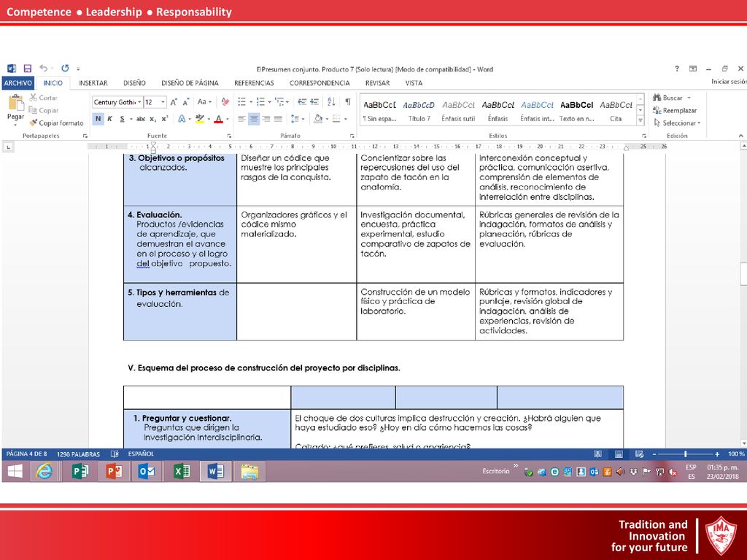The height and width of the screenshot is (560, 747).
Task: Click the Buscar binoculars button
Action: click(x=668, y=98)
